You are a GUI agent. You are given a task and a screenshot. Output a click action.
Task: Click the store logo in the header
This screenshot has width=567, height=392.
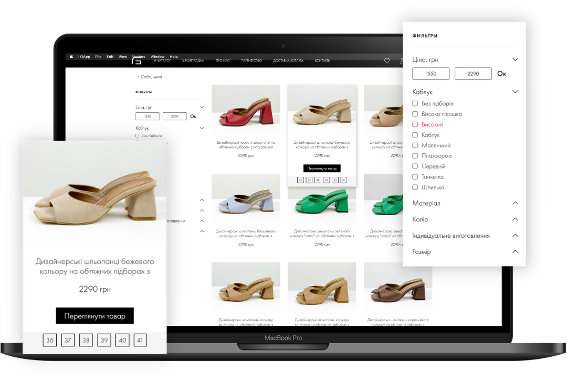(x=136, y=61)
